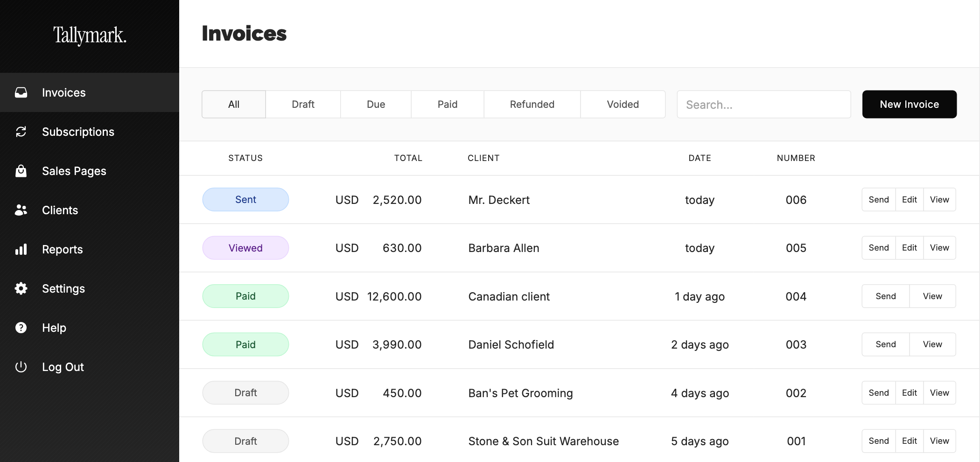Edit Stone & Son Suit Warehouse invoice

click(910, 441)
